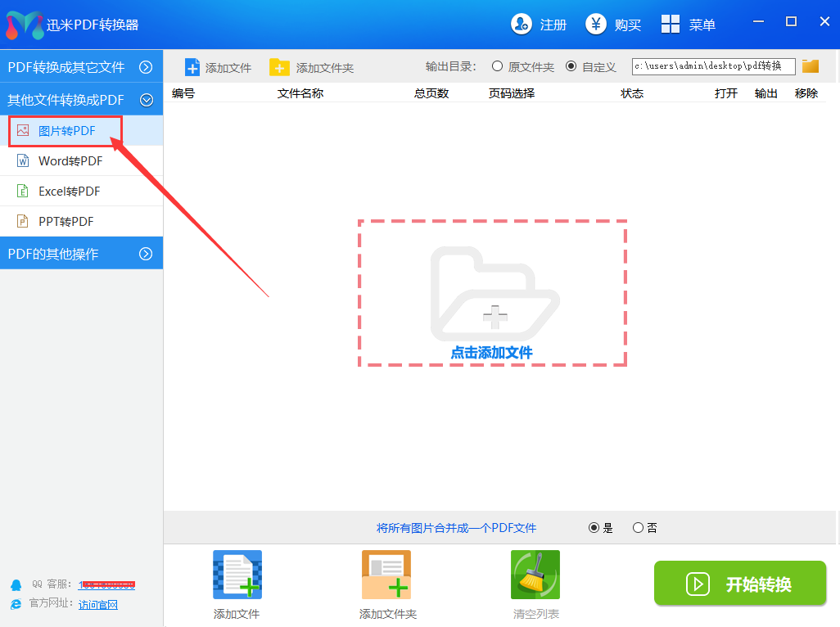Click the 清空列表 broom icon
This screenshot has height=627, width=840.
(x=535, y=575)
